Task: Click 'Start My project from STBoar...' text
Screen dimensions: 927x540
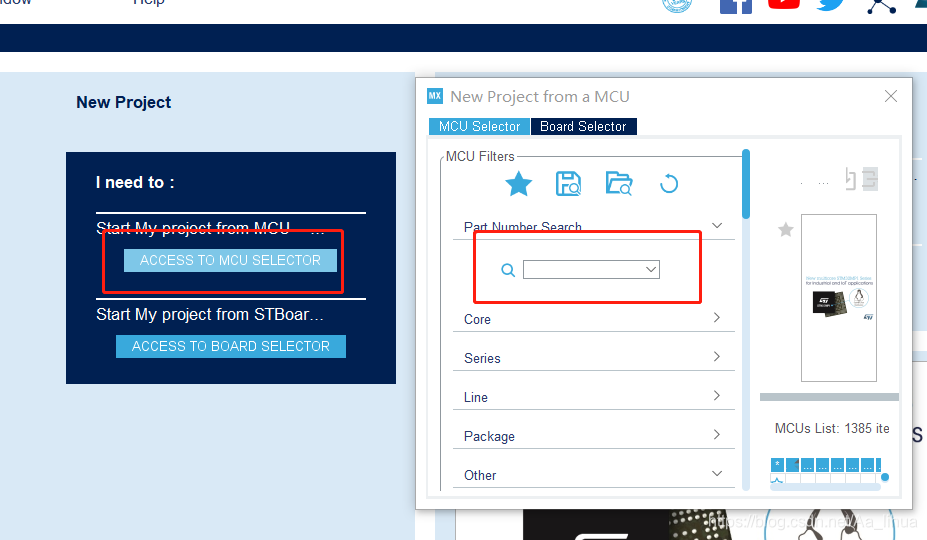Action: 210,314
